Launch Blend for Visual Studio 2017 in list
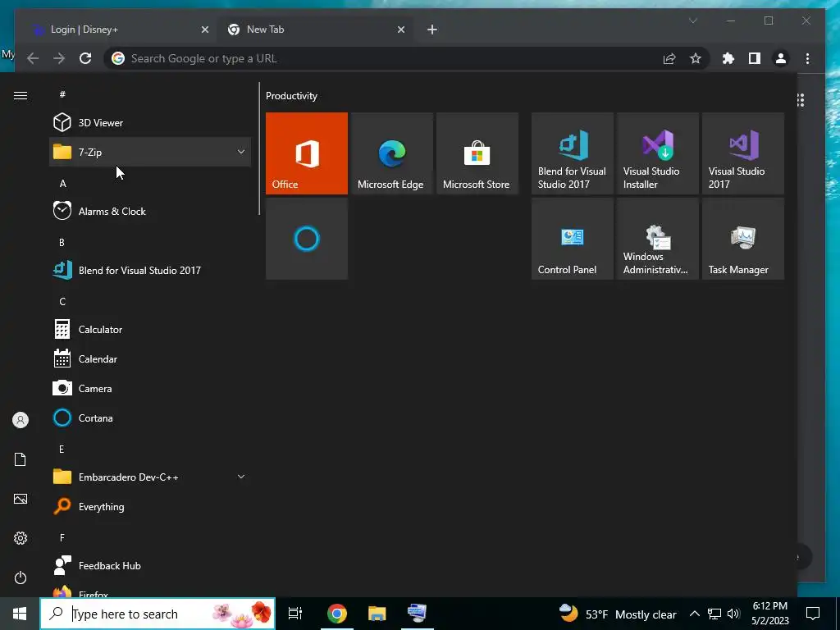 click(x=150, y=270)
